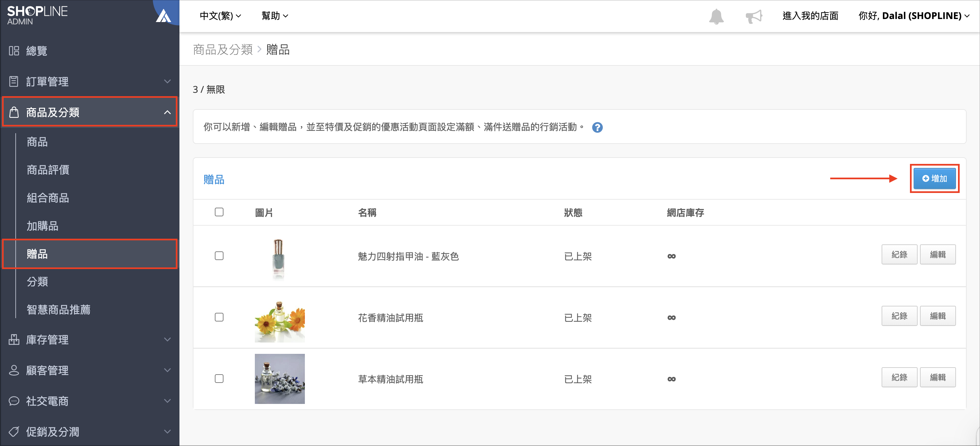Toggle the select-all checkbox in table header

219,212
